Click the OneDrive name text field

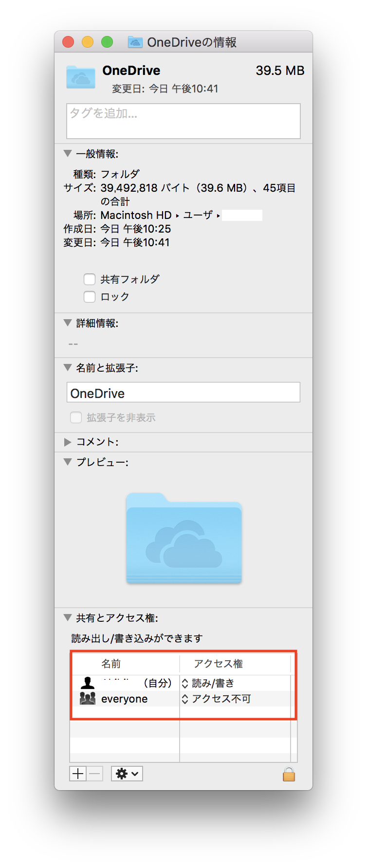coord(183,393)
